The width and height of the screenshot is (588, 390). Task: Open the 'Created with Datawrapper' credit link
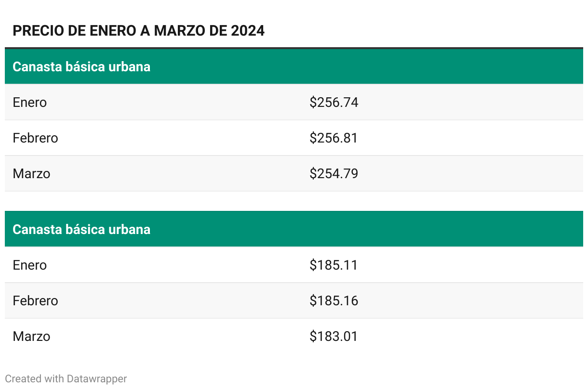tap(66, 379)
